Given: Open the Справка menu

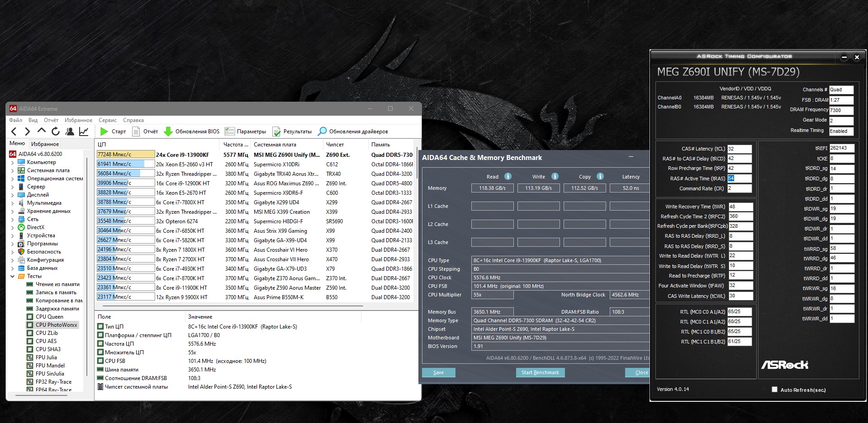Looking at the screenshot, I should pyautogui.click(x=133, y=120).
